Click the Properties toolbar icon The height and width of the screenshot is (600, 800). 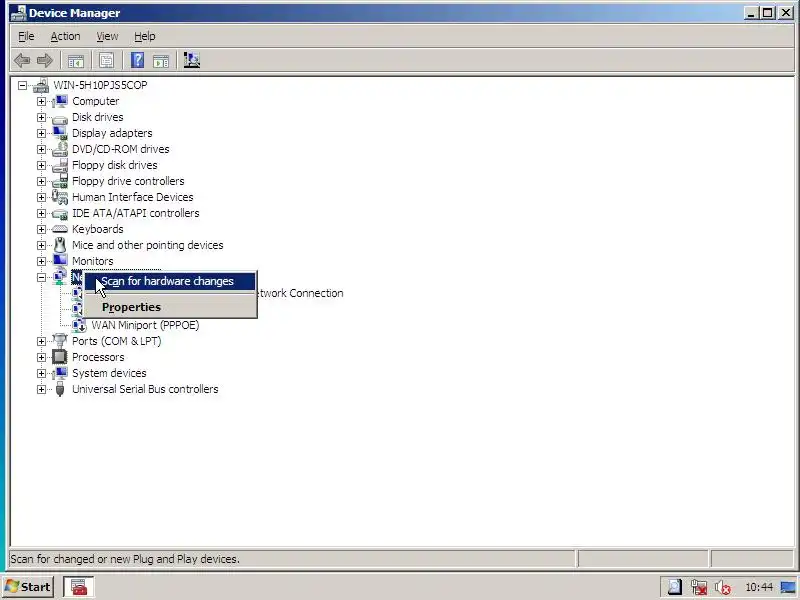pyautogui.click(x=106, y=61)
